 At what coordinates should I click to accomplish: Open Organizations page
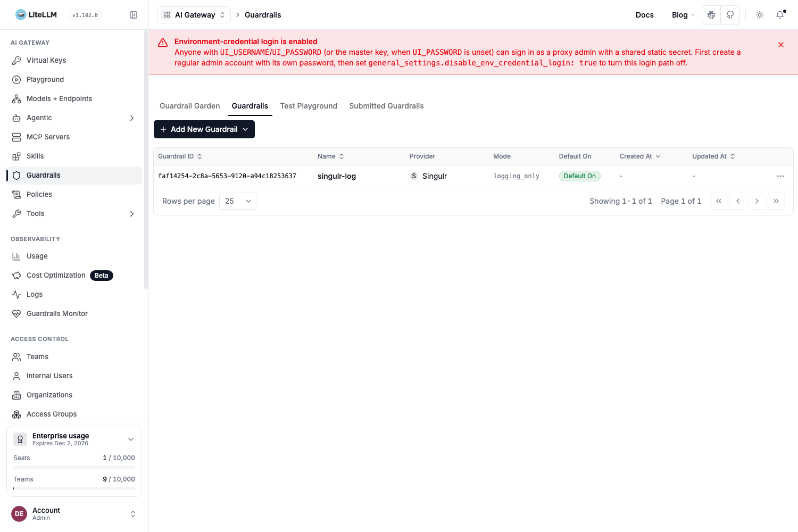point(74,395)
